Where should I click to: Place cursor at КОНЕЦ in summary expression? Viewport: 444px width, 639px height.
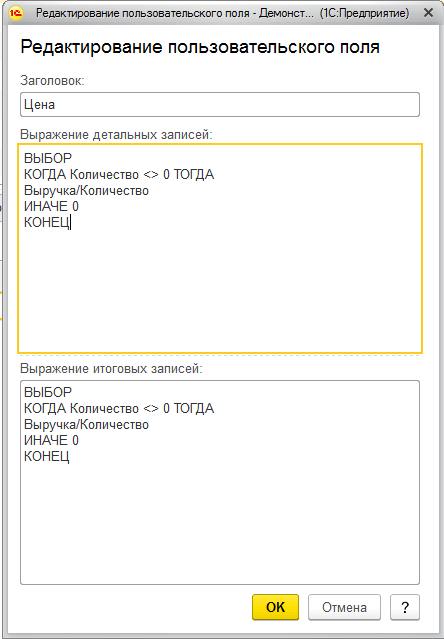[47, 456]
